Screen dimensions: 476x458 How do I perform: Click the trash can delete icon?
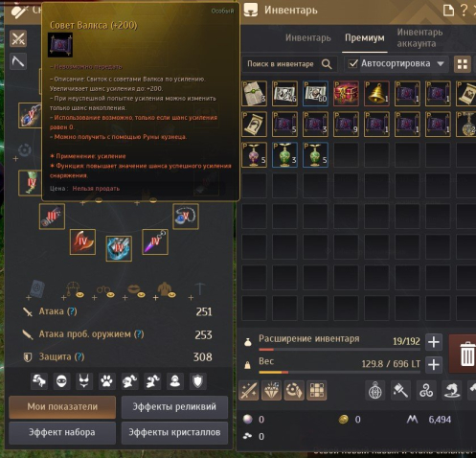(466, 354)
